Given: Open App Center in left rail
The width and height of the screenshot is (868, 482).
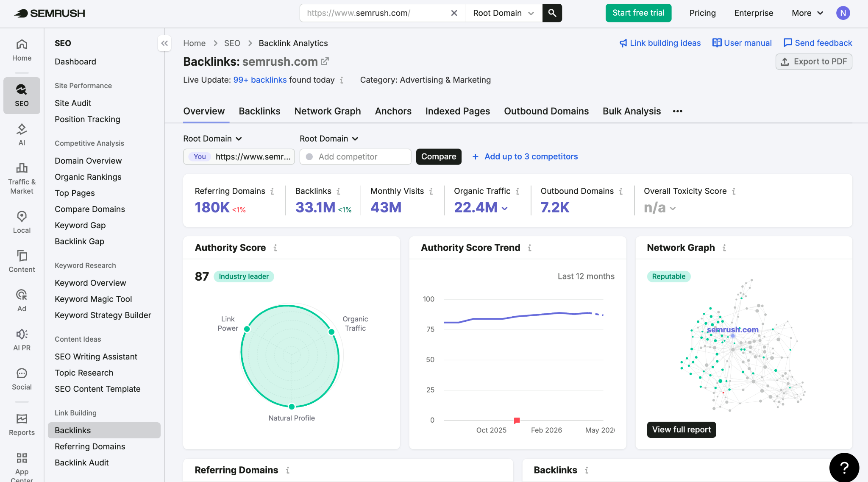Looking at the screenshot, I should 22,466.
